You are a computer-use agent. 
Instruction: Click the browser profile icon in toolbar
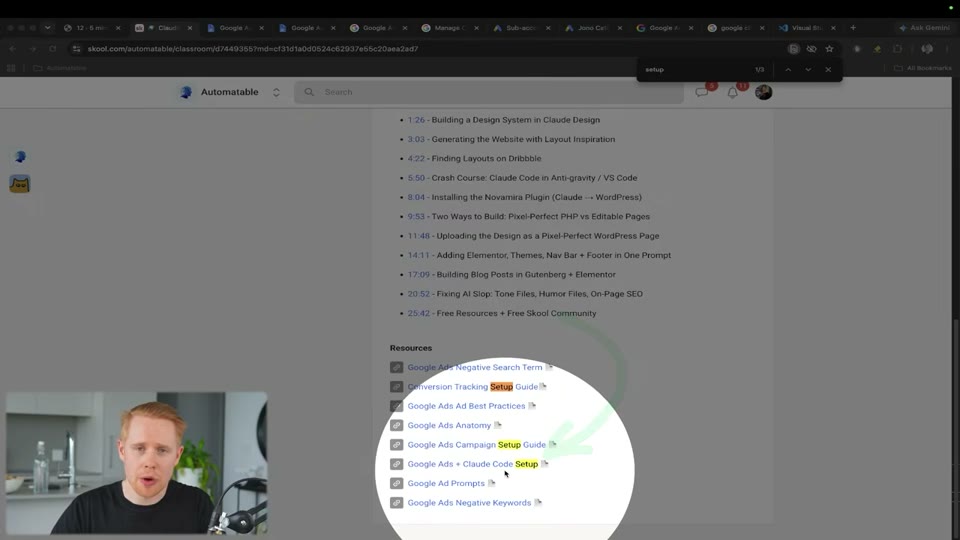(x=927, y=49)
